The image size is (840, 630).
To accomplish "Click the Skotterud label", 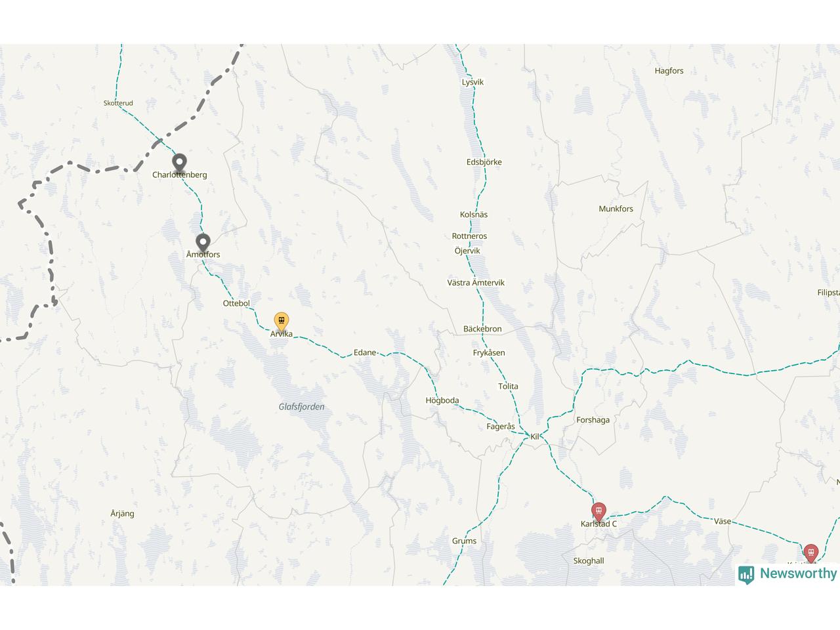I will (x=118, y=103).
